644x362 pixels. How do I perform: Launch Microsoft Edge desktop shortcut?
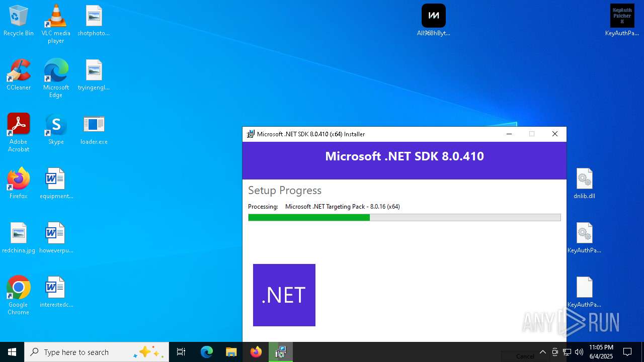pos(56,78)
